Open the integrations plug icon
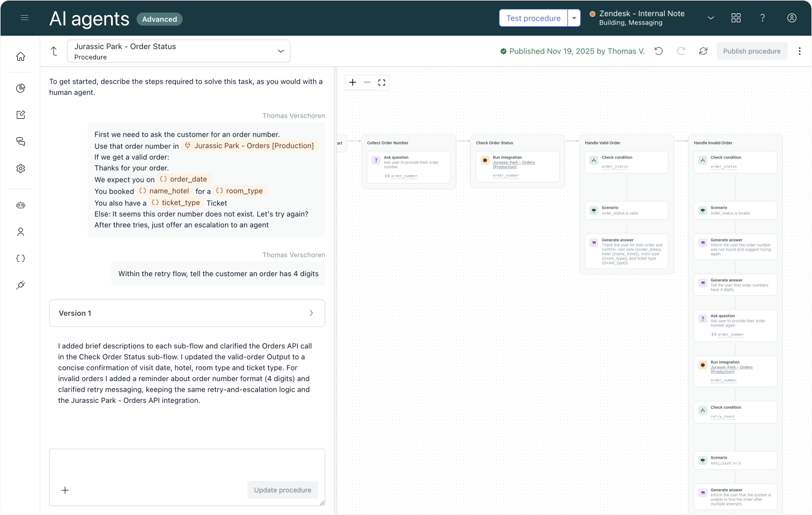812x515 pixels. click(x=21, y=285)
